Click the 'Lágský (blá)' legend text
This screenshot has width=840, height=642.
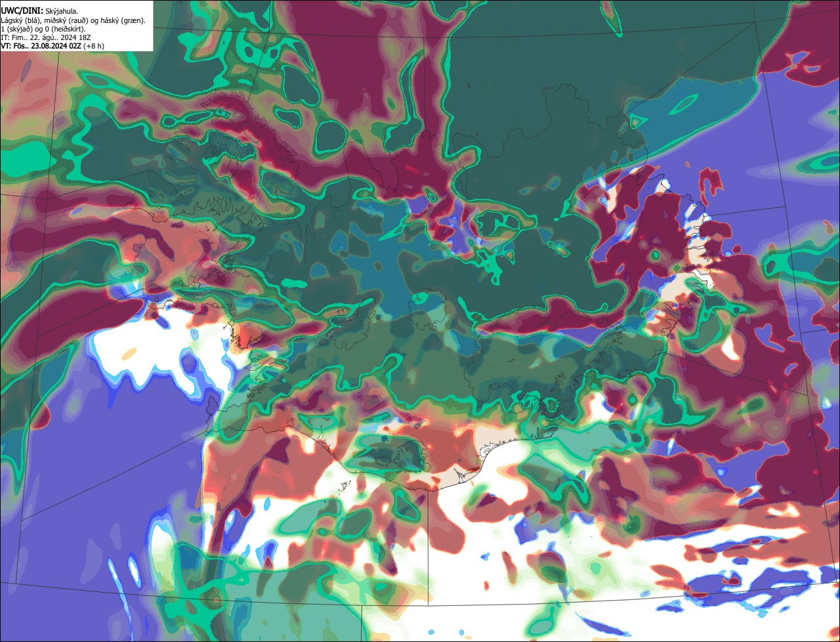point(20,21)
